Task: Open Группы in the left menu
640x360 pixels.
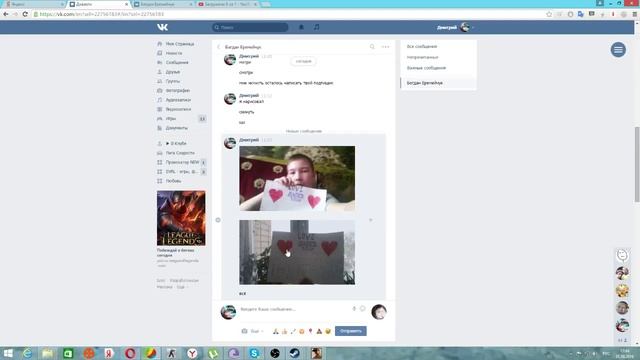Action: (173, 81)
